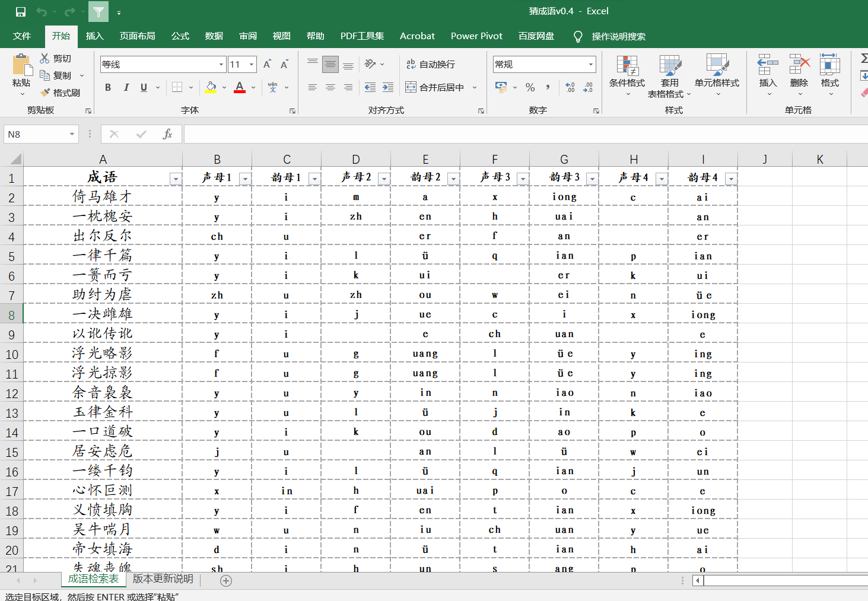Click the Save icon in the quick access toolbar

point(21,12)
